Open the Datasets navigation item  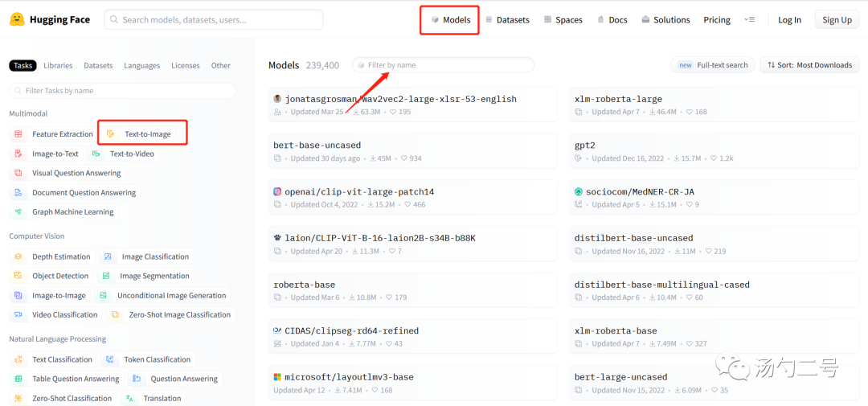[507, 20]
